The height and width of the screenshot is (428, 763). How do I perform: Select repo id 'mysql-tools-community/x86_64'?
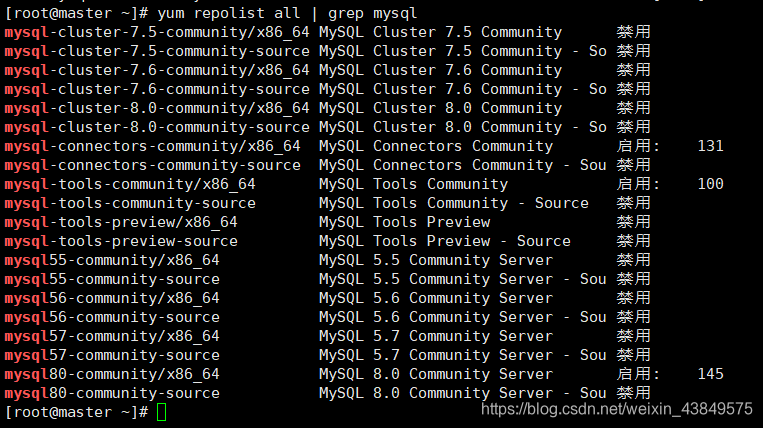130,184
